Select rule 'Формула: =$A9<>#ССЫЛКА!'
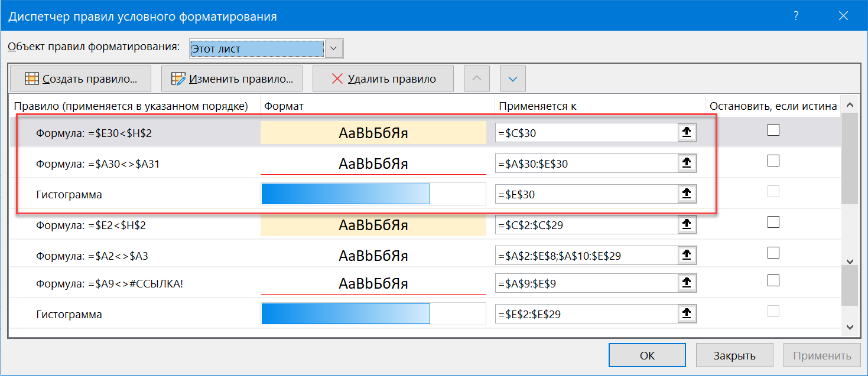This screenshot has width=868, height=376. 110,284
